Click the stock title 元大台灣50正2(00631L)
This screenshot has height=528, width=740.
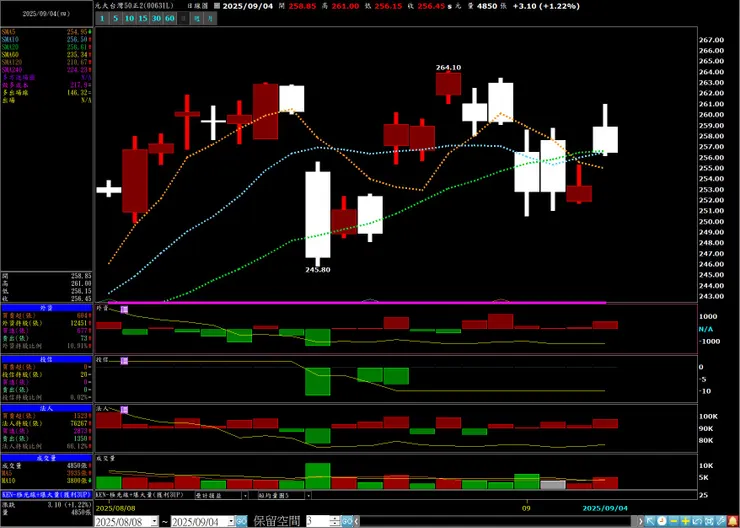coord(136,6)
